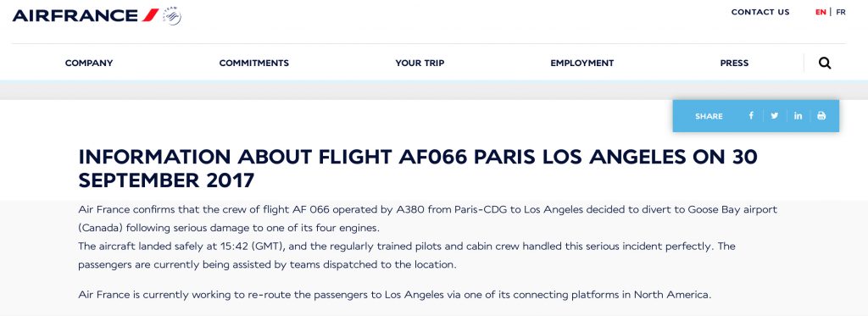Click the AF066 flight information headline

click(x=418, y=169)
